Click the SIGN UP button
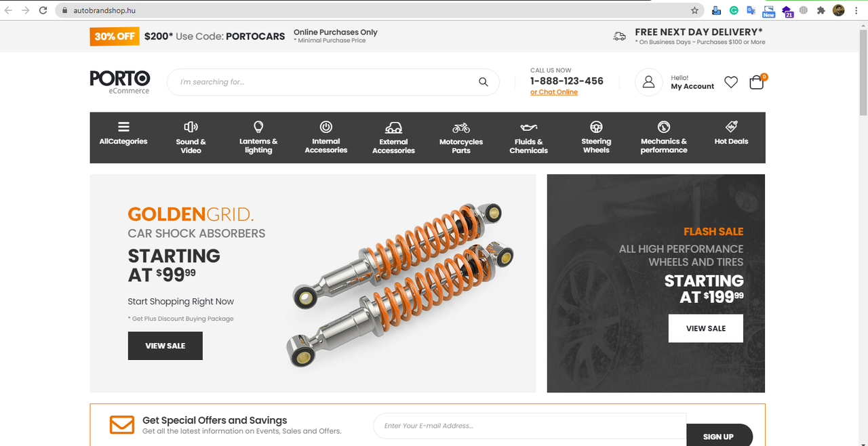Image resolution: width=868 pixels, height=446 pixels. point(719,435)
